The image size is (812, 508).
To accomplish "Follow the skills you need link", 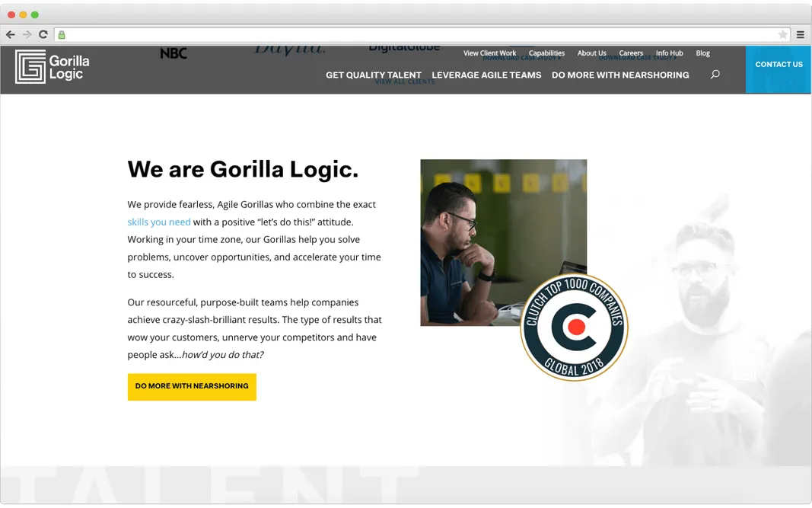I will [159, 222].
